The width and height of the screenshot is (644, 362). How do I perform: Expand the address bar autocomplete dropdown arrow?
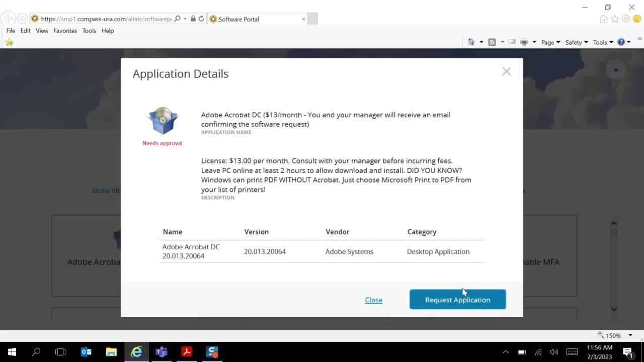click(185, 19)
